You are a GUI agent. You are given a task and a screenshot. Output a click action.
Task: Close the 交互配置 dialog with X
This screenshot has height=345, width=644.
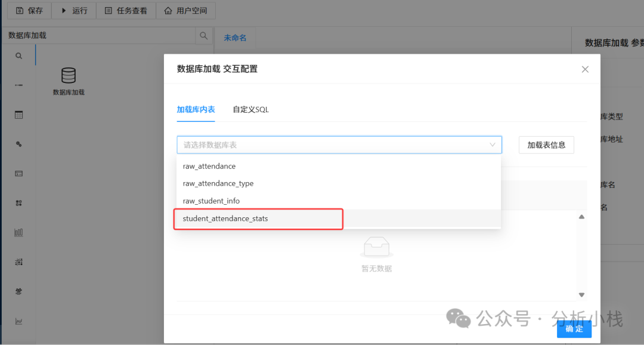tap(585, 69)
